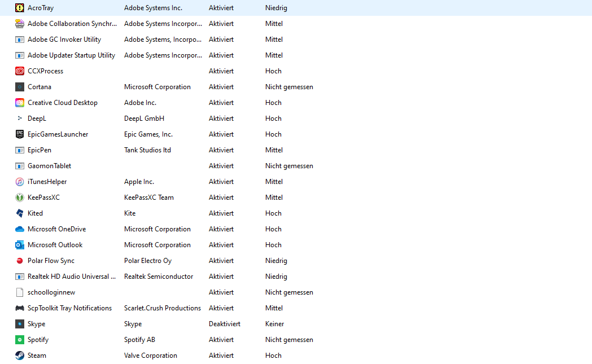Click Aktiviert status in Spotify row

221,340
